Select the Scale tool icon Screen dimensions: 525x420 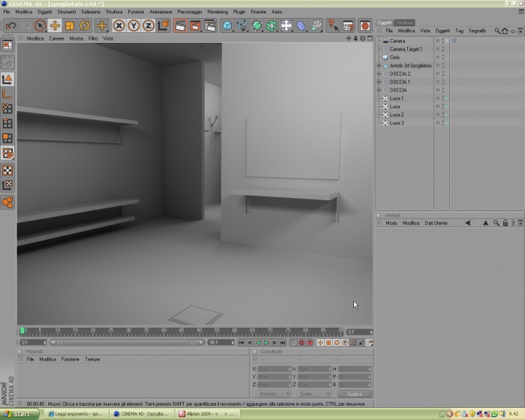pos(70,25)
